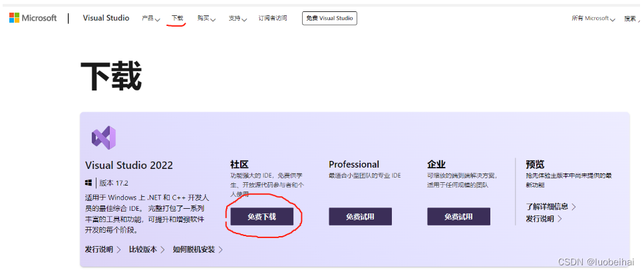Click the 免费下载 community button

(x=262, y=217)
